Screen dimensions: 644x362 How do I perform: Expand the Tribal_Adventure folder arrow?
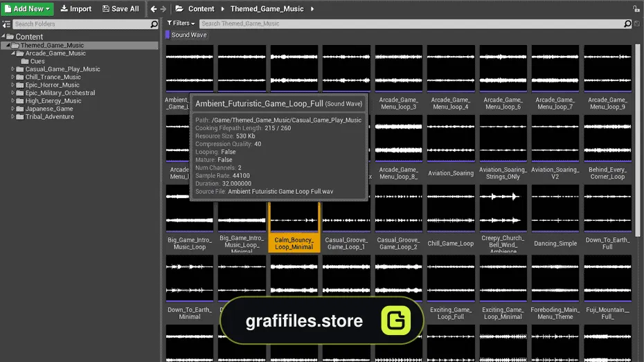(x=13, y=116)
